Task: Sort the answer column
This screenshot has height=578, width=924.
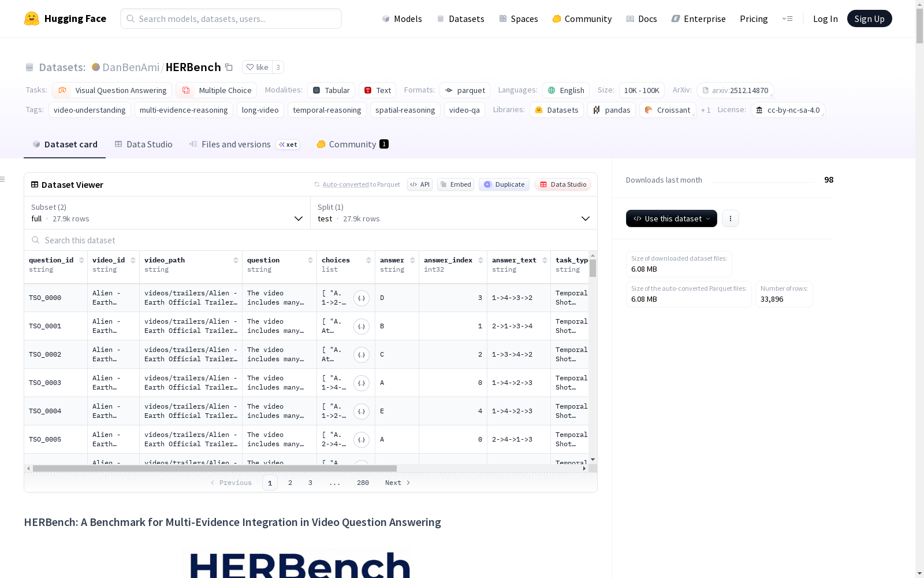Action: point(413,260)
